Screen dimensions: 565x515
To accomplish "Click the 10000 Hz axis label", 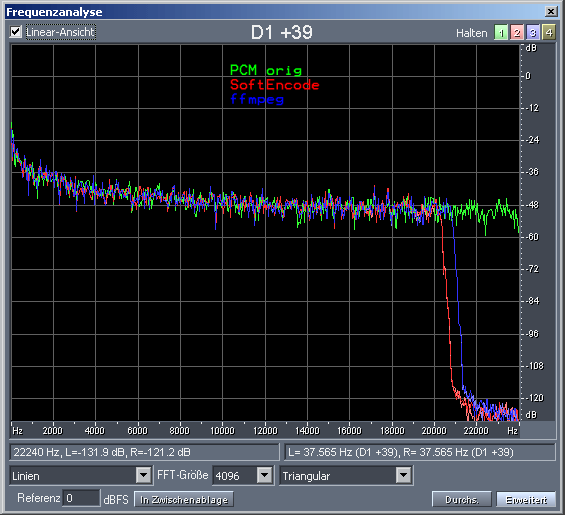I will tap(222, 430).
